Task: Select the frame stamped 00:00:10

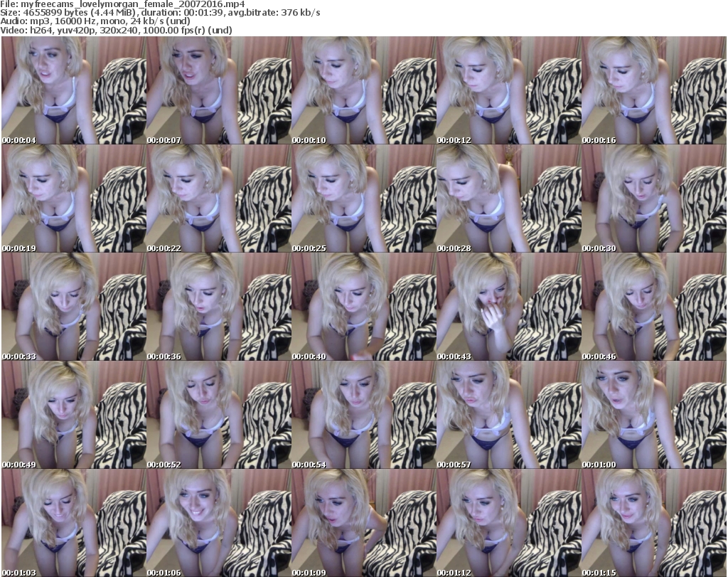Action: (364, 90)
